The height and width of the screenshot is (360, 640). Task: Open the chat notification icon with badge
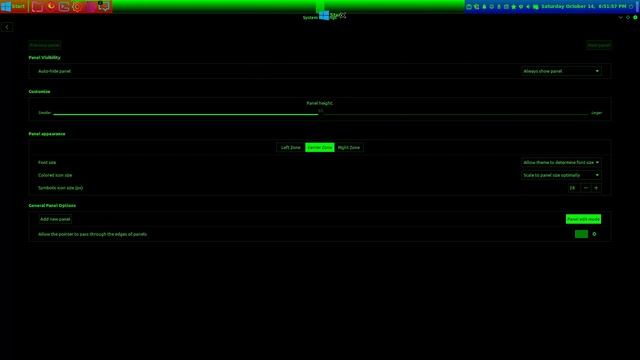click(103, 7)
